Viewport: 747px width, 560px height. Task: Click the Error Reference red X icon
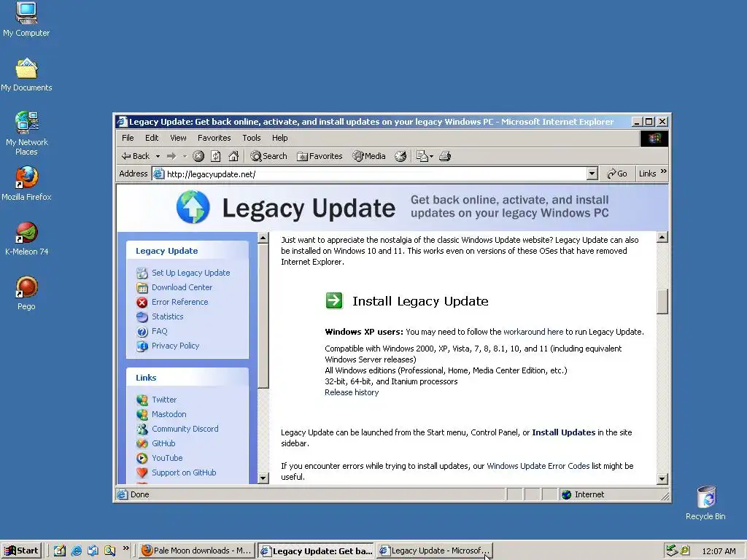[142, 303]
